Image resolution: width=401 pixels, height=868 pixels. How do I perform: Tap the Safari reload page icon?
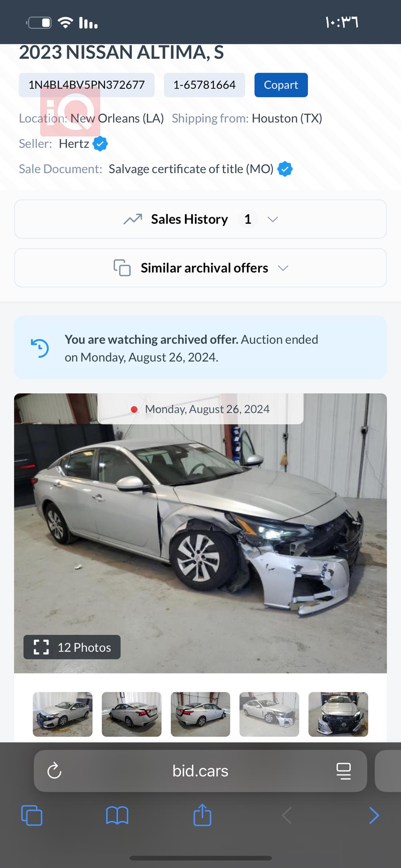point(54,771)
